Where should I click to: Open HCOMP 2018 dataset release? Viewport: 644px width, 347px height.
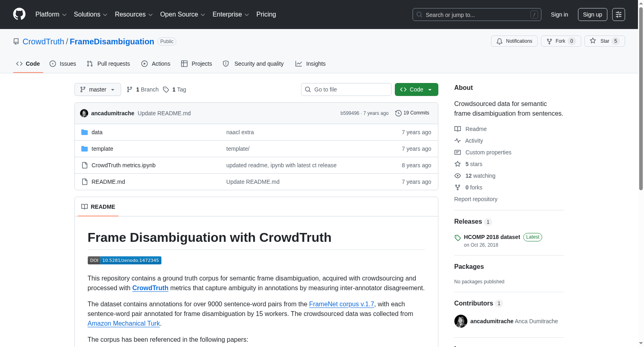pyautogui.click(x=492, y=237)
